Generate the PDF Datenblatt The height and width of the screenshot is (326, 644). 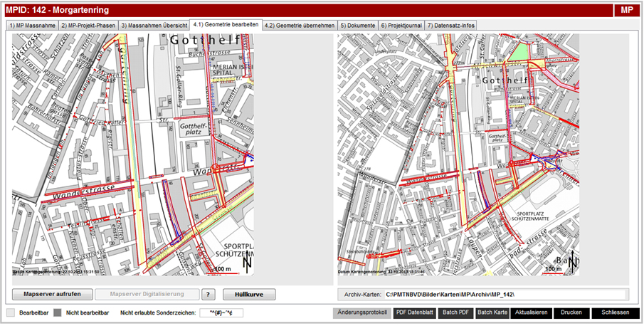point(415,313)
